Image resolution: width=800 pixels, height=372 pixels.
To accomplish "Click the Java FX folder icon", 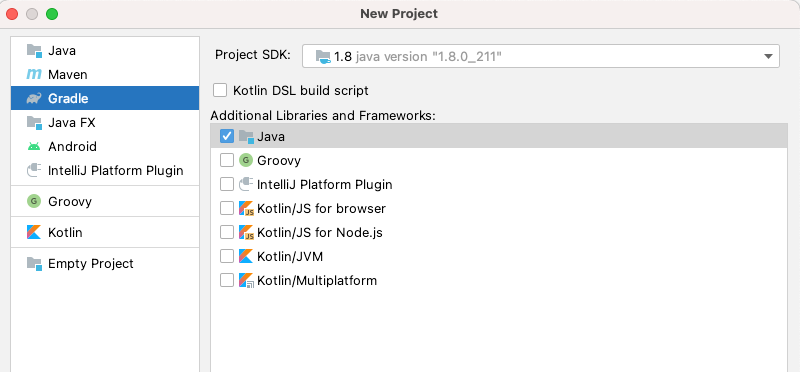I will pyautogui.click(x=34, y=122).
